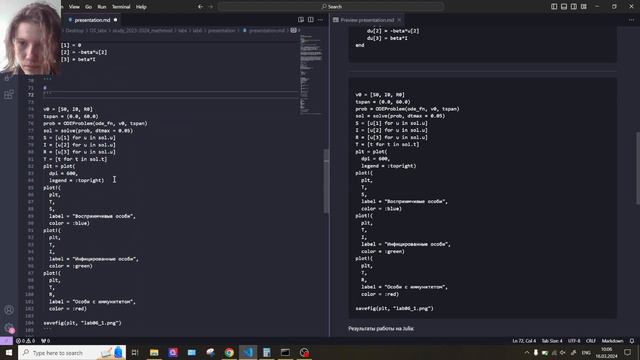Change the UTF-8 file encoding
640x360 pixels.
[574, 341]
